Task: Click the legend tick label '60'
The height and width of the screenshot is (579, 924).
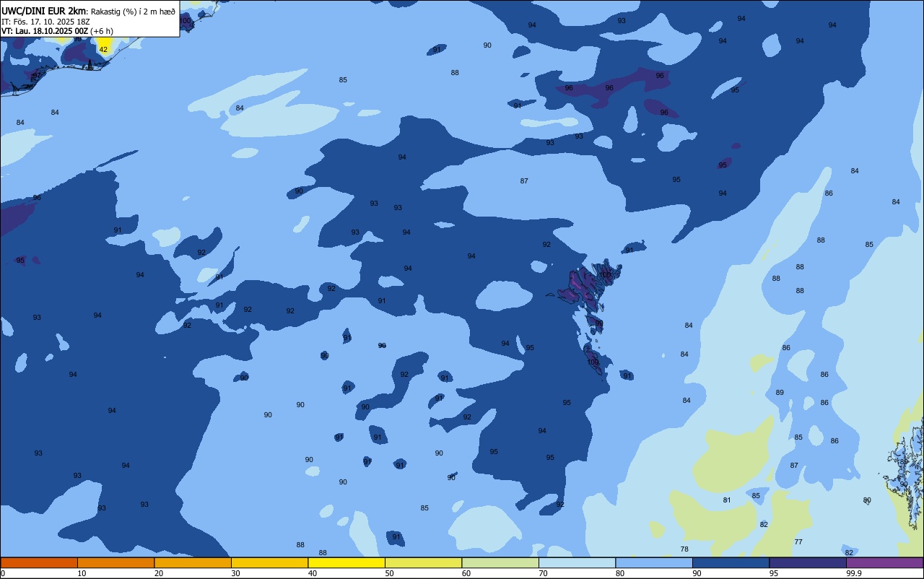Action: pyautogui.click(x=466, y=573)
